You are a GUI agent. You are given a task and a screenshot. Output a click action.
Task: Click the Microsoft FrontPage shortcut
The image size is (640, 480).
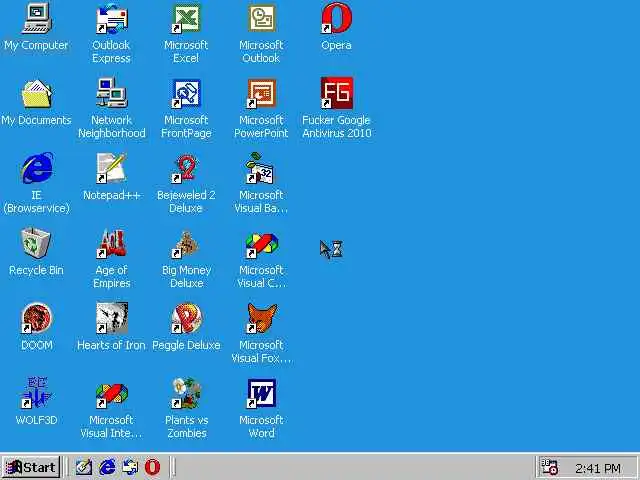click(x=186, y=93)
